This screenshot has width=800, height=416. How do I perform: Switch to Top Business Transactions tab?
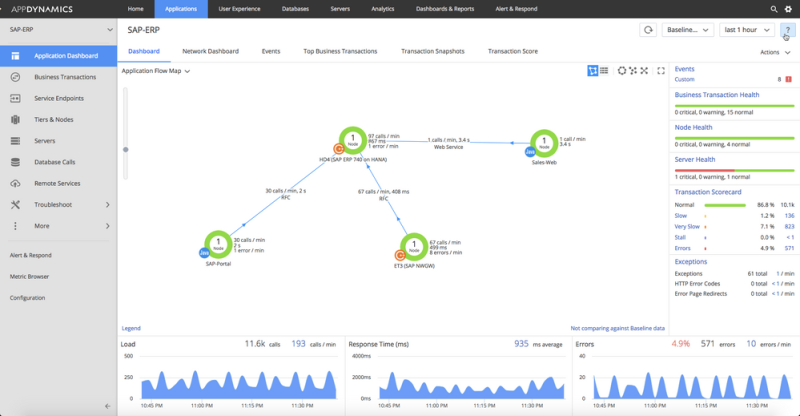pos(340,51)
